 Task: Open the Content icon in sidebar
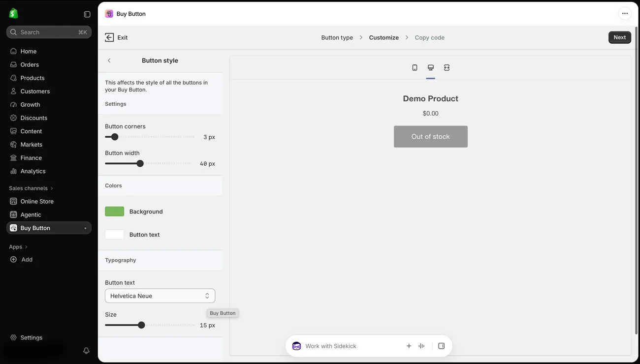(x=13, y=131)
